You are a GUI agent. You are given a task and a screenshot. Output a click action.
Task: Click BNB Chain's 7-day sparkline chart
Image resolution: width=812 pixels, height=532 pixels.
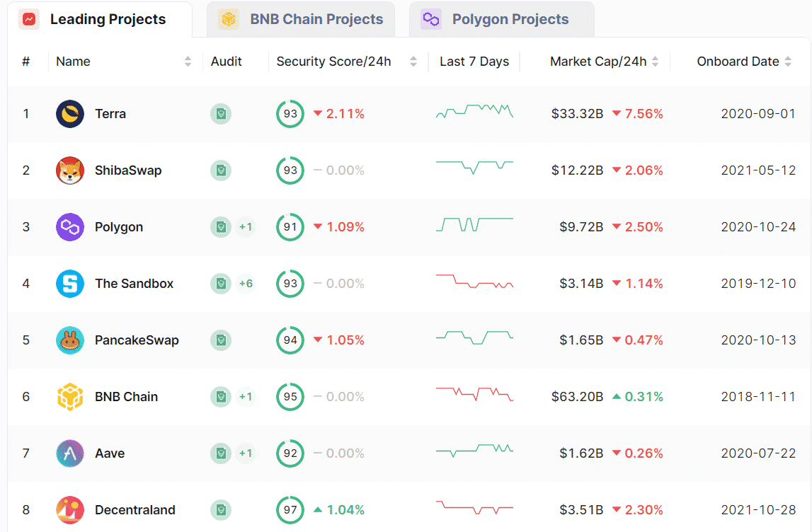[x=474, y=394]
